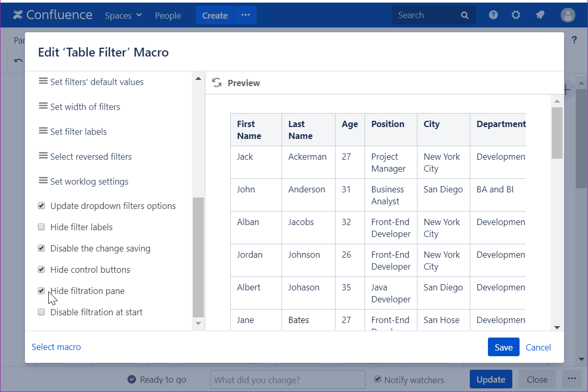Viewport: 588px width, 392px height.
Task: Click the Select macro link
Action: click(56, 347)
